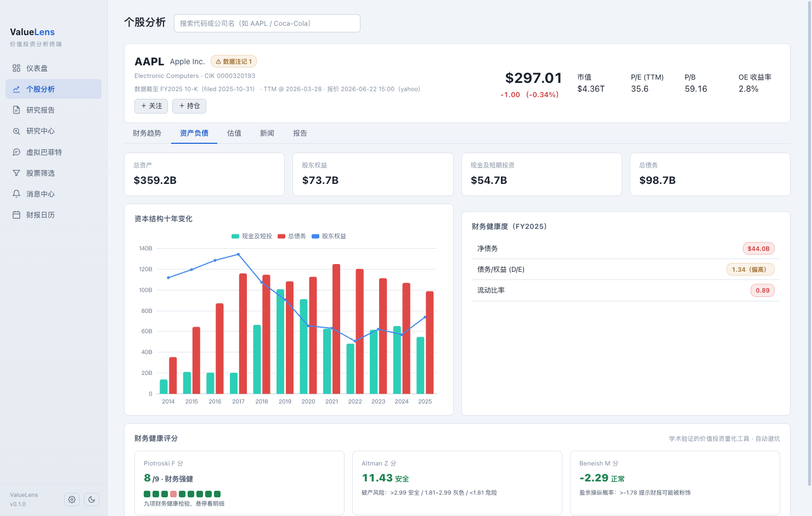
Task: Click the 2014 label on chart axis
Action: pyautogui.click(x=168, y=402)
